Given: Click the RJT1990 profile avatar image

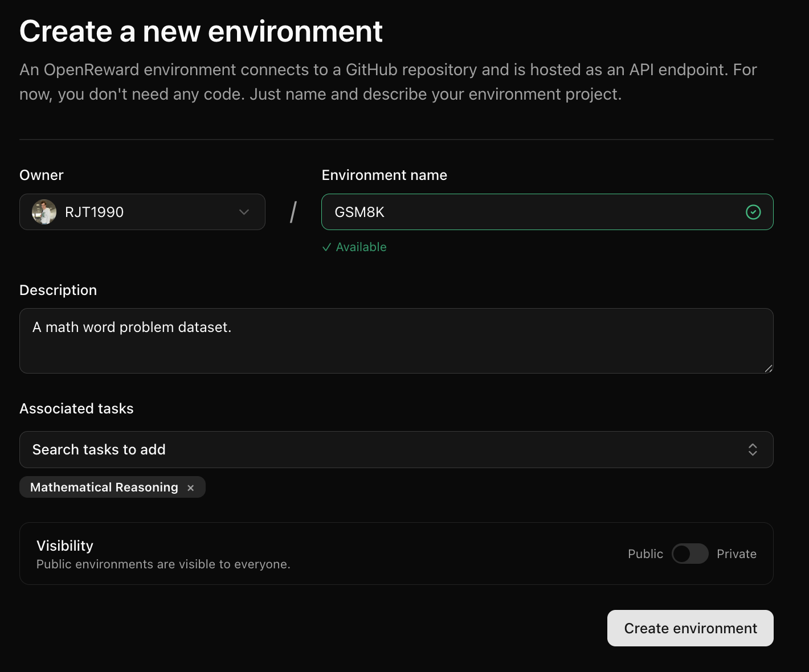Looking at the screenshot, I should coord(43,212).
